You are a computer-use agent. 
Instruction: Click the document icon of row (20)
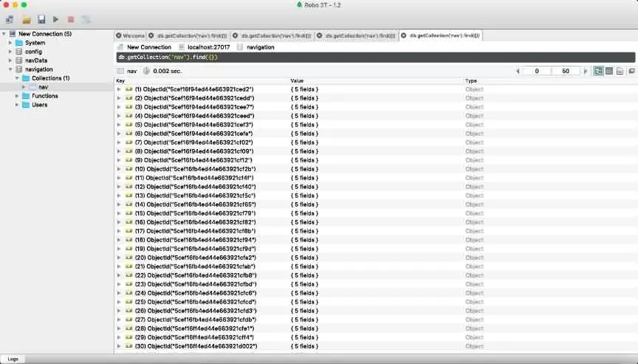(129, 258)
